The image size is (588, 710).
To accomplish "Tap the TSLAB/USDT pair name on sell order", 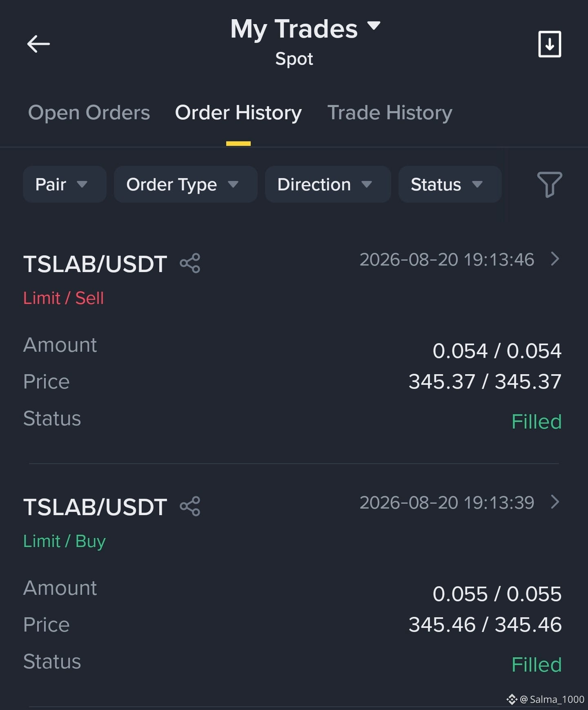I will tap(95, 264).
